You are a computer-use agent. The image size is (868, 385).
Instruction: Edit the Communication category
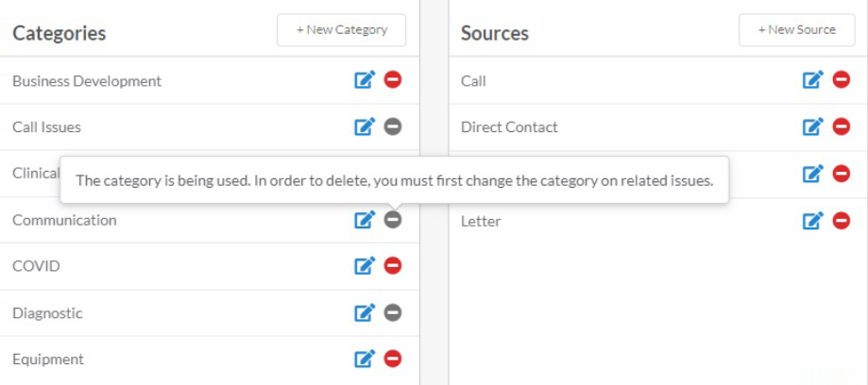(x=365, y=220)
